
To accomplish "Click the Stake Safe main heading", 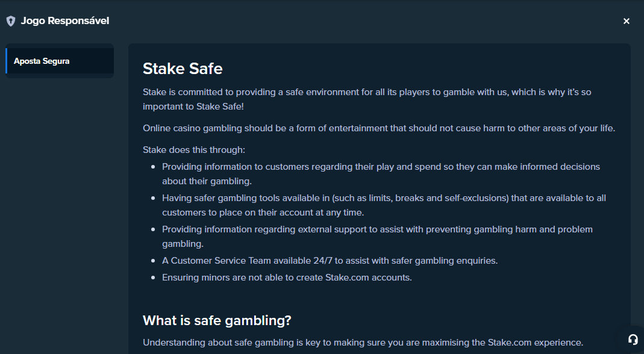I will point(183,68).
